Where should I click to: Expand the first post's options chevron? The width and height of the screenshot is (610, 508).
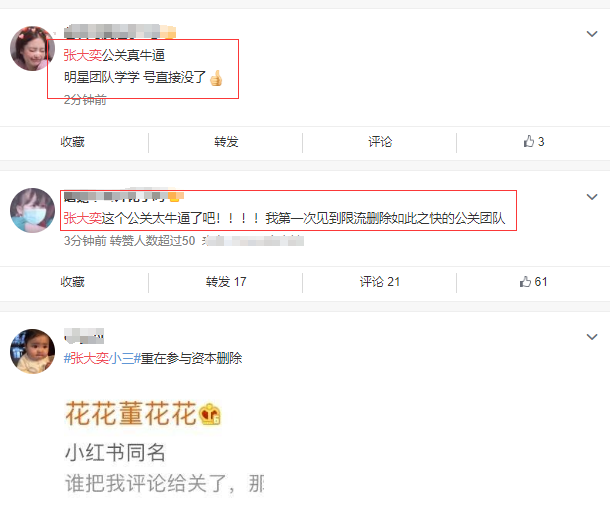(x=592, y=34)
